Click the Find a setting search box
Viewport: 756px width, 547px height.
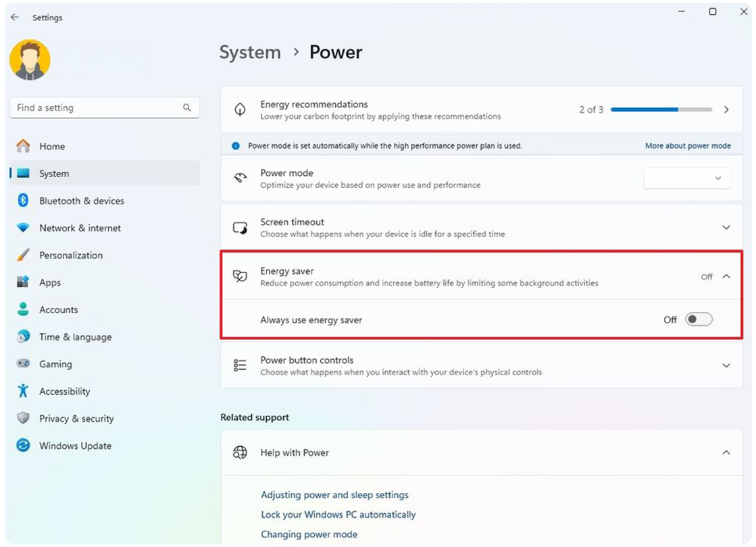point(95,108)
